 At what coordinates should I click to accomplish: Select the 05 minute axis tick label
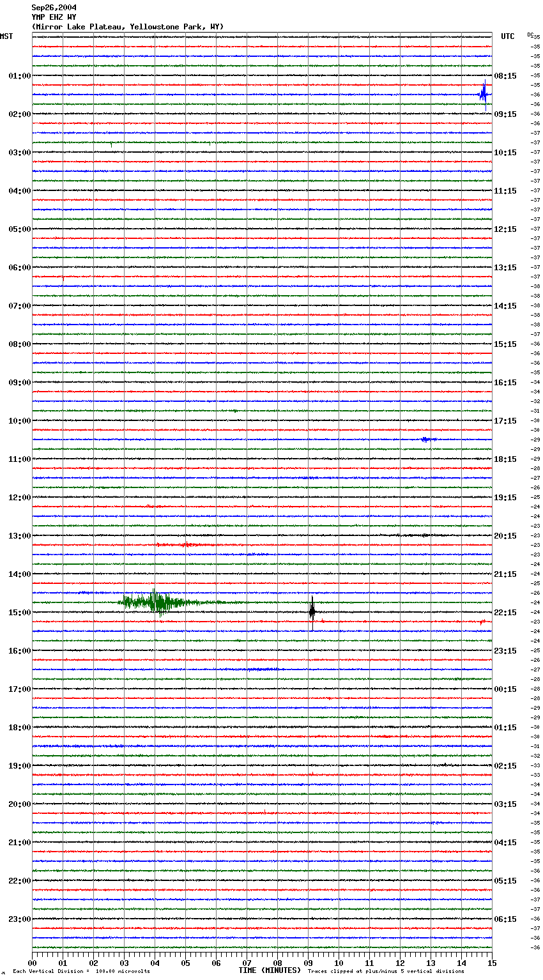coord(185,963)
